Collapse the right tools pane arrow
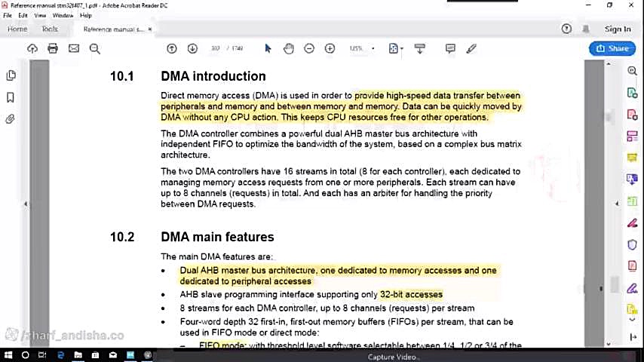Viewport: 644px width, 362px height. [x=617, y=204]
